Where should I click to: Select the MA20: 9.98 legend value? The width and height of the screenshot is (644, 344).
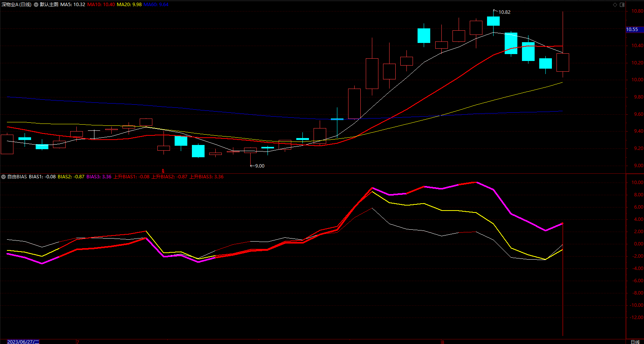coord(129,5)
